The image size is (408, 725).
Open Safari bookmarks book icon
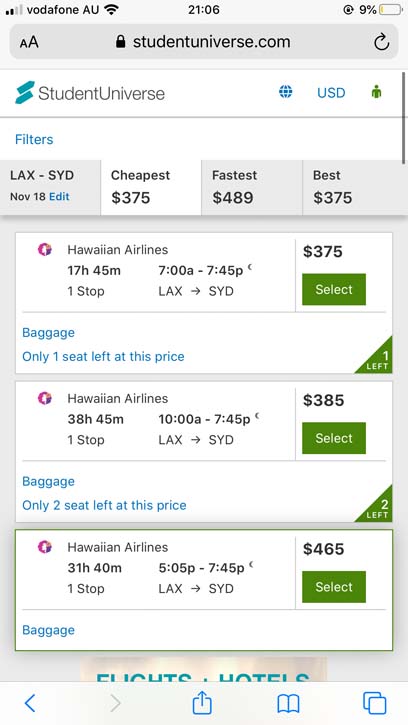click(288, 704)
